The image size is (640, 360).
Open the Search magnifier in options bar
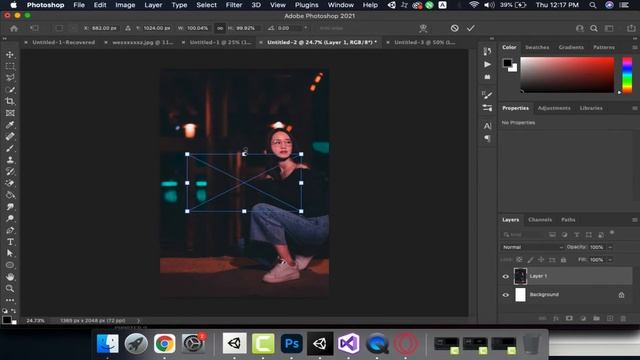[594, 28]
